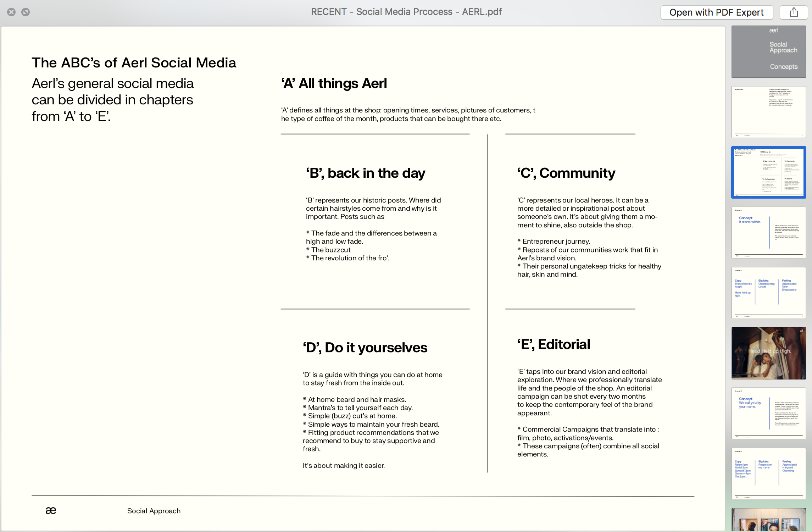Open the Introduction page thumbnail
This screenshot has width=812, height=532.
768,112
